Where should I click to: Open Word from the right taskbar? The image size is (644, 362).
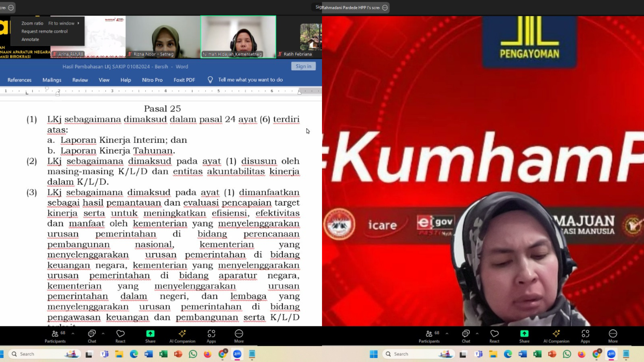pyautogui.click(x=523, y=354)
